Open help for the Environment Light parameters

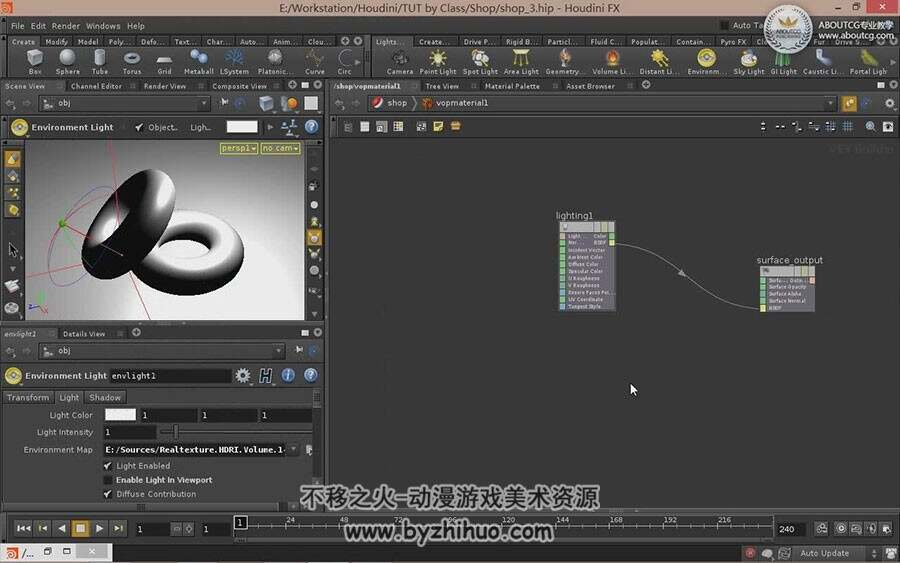[x=311, y=375]
